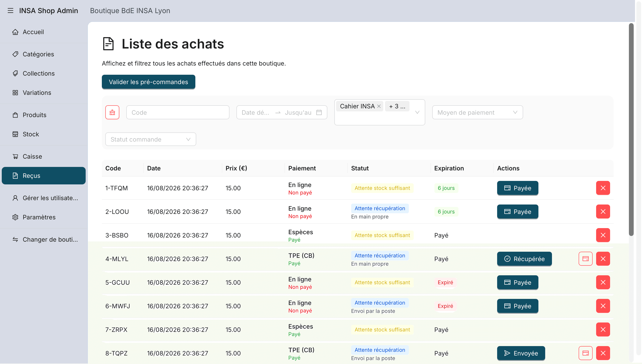Delete order 5-GCUU with red X
This screenshot has height=364, width=642.
click(x=603, y=283)
